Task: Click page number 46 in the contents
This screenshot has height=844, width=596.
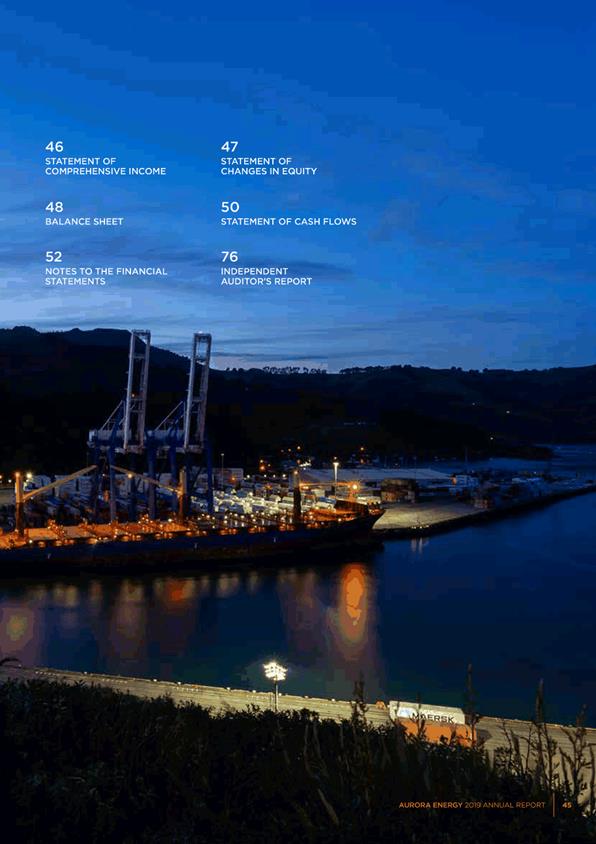Action: pos(54,146)
